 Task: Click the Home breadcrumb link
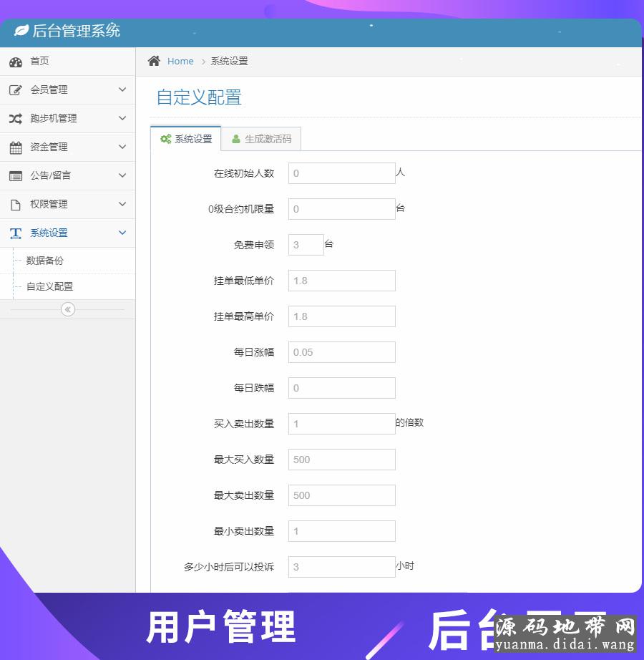tap(180, 61)
